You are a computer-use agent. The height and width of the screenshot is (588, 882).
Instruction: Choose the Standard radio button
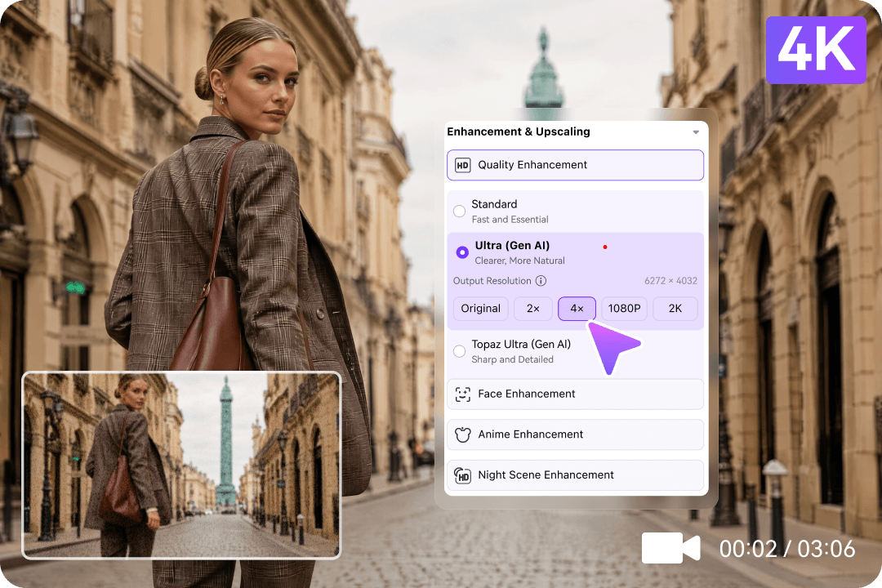[460, 211]
